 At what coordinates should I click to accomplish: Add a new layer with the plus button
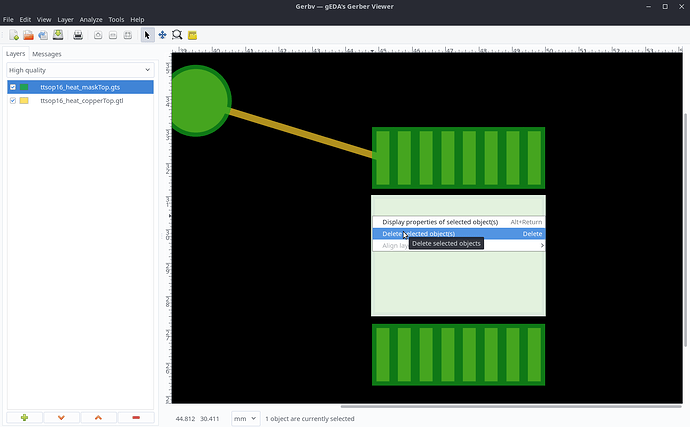click(x=24, y=417)
